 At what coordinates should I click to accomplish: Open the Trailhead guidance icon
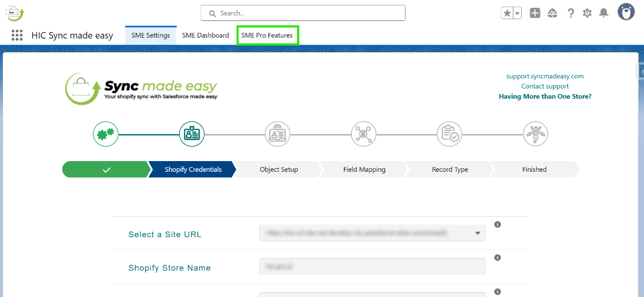click(552, 13)
